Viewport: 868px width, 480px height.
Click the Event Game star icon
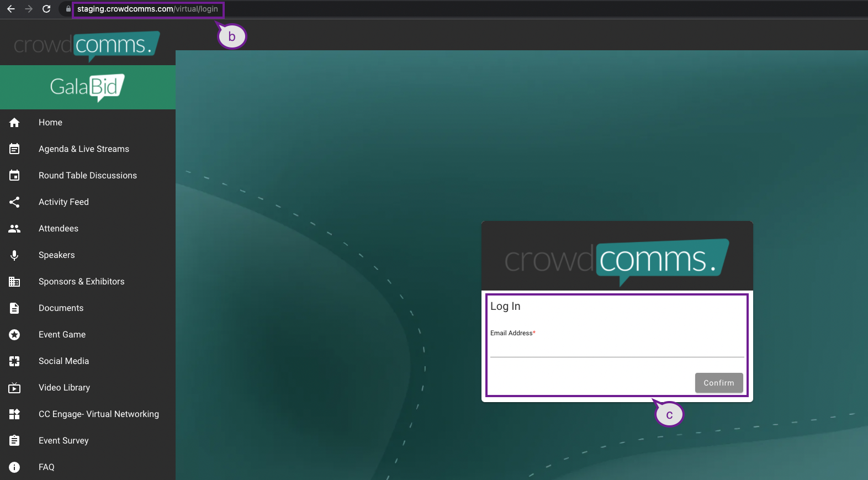14,335
